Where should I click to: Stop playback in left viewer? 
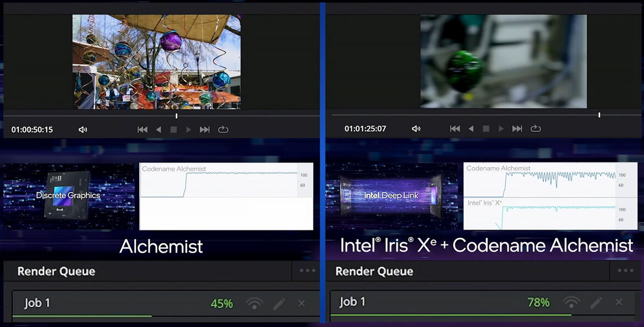[x=174, y=130]
